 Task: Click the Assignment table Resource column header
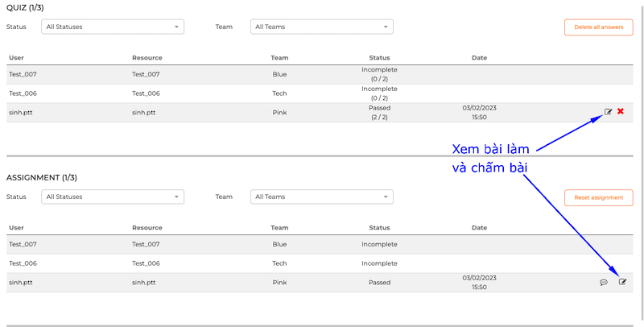[147, 228]
